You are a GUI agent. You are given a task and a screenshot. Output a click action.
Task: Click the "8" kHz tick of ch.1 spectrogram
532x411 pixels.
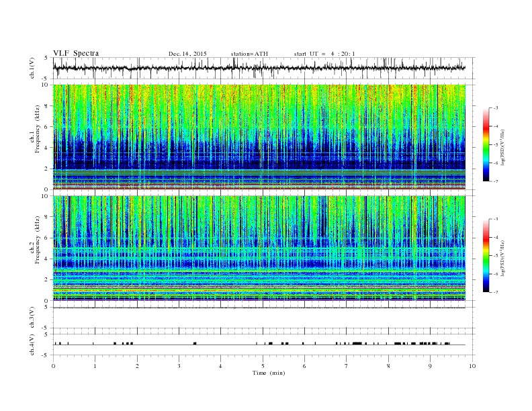tap(46, 106)
